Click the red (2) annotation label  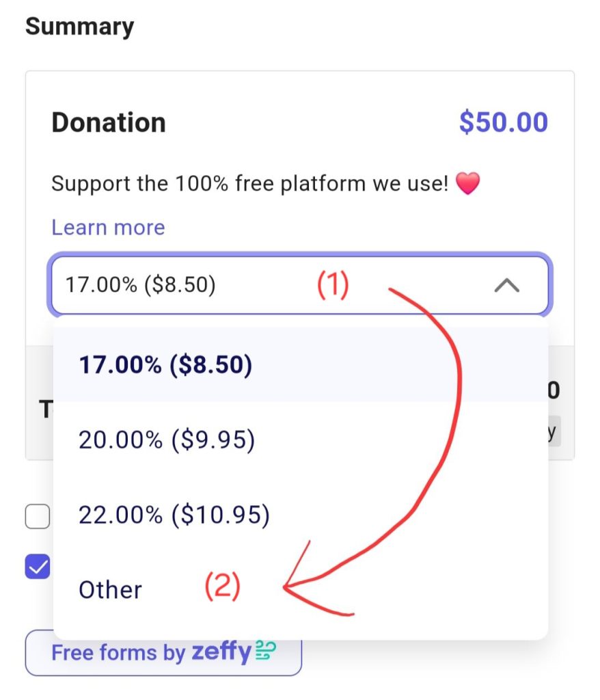(x=222, y=586)
